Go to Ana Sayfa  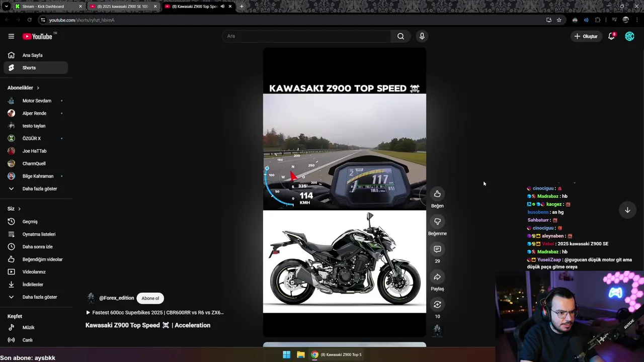point(36,55)
